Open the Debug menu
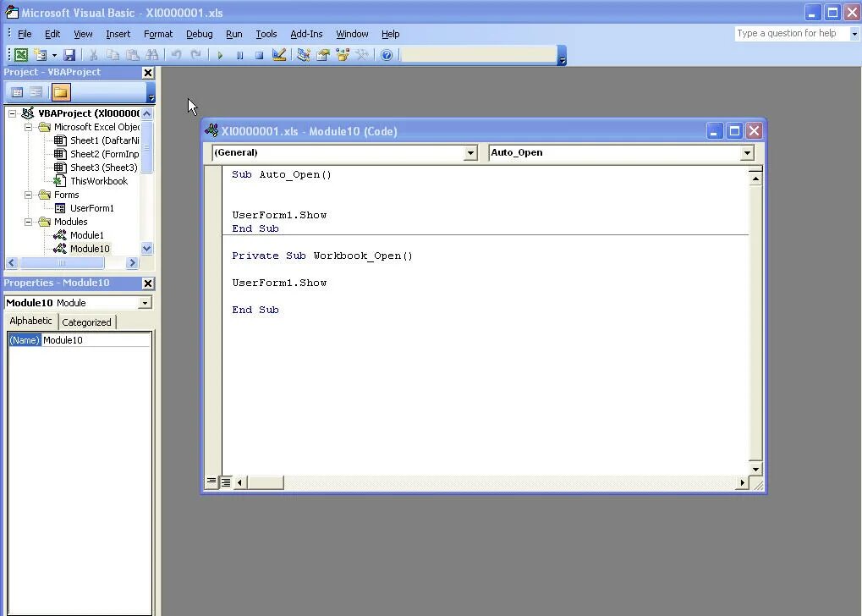Viewport: 862px width, 616px height. [x=199, y=34]
